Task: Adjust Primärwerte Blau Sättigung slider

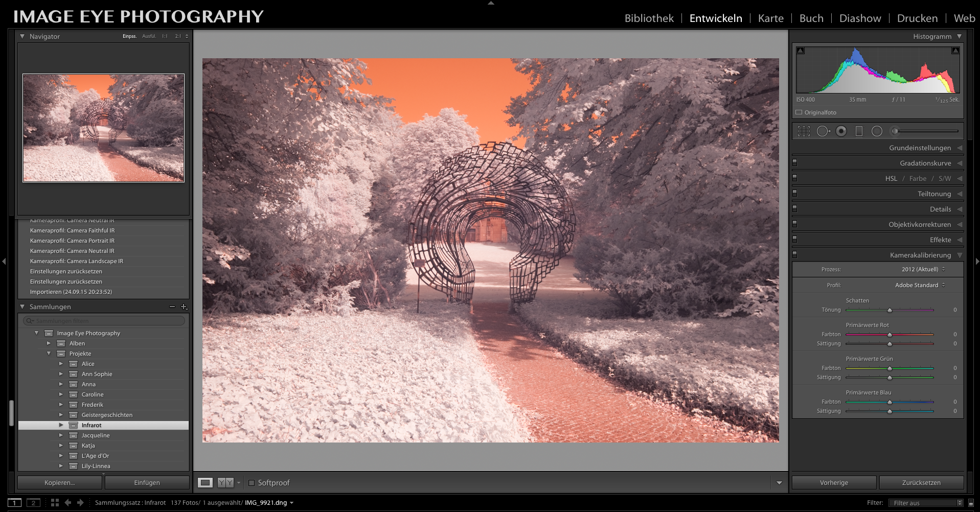Action: coord(890,411)
